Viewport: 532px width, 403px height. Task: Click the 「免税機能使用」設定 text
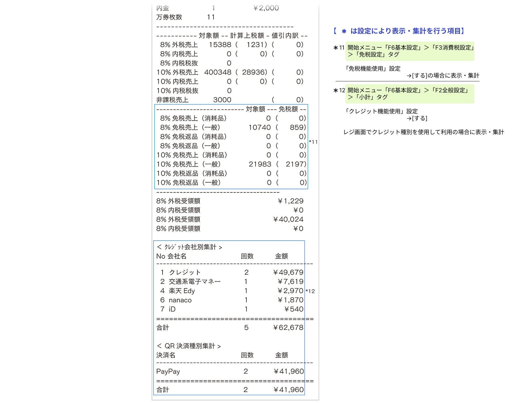[373, 69]
